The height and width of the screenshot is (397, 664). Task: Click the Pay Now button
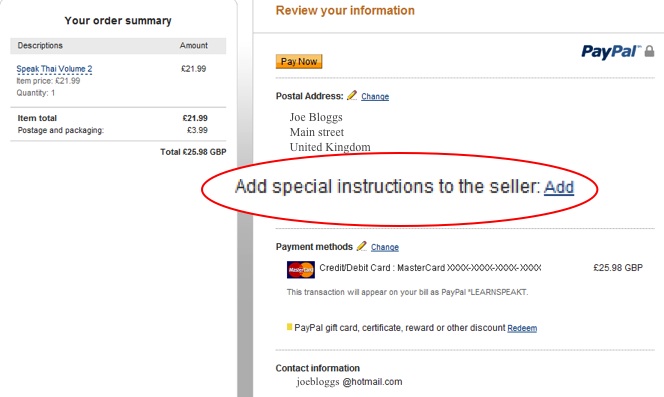(x=299, y=61)
